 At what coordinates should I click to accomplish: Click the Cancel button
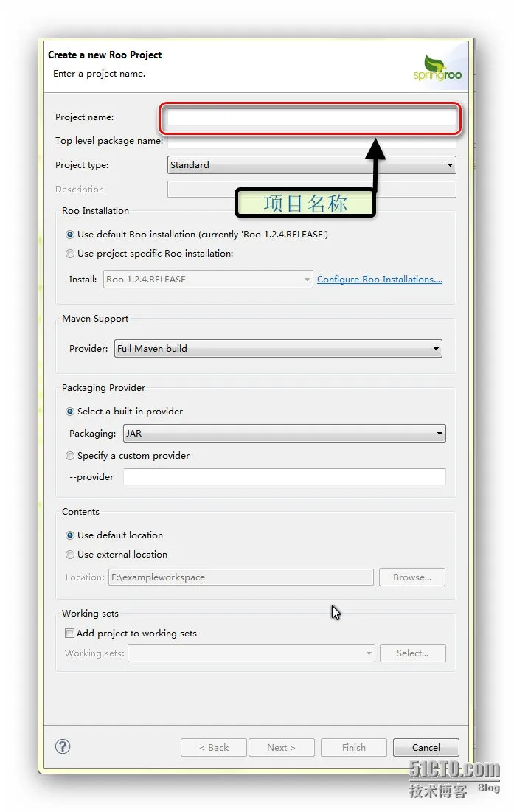click(426, 748)
